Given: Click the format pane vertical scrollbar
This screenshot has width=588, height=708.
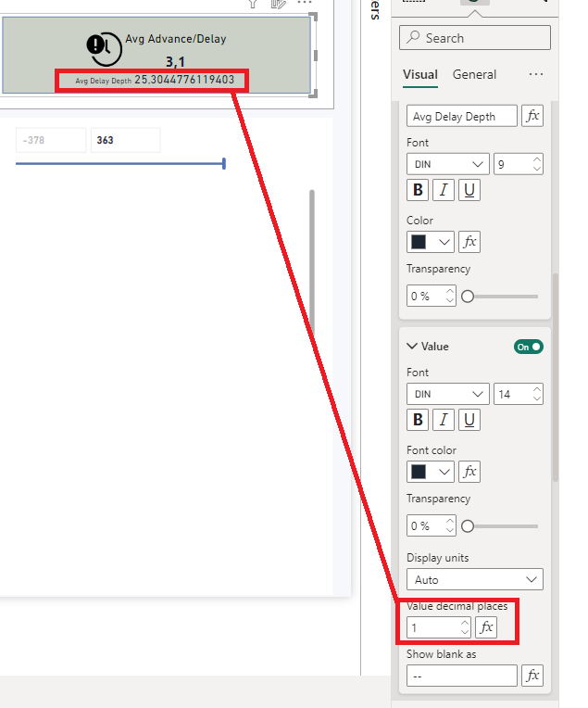Looking at the screenshot, I should pyautogui.click(x=556, y=377).
